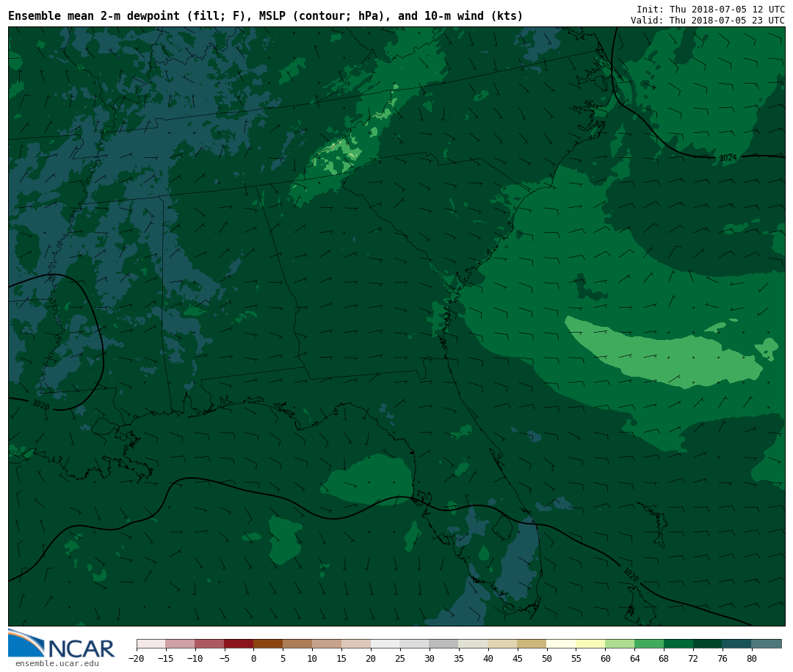Click the colorbar tick label 72

click(x=694, y=658)
